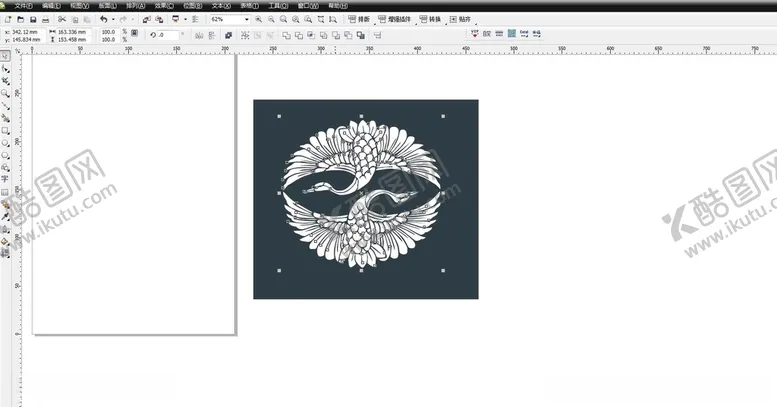Select the Shape edit tool
Screen dimensions: 777x407
click(5, 68)
